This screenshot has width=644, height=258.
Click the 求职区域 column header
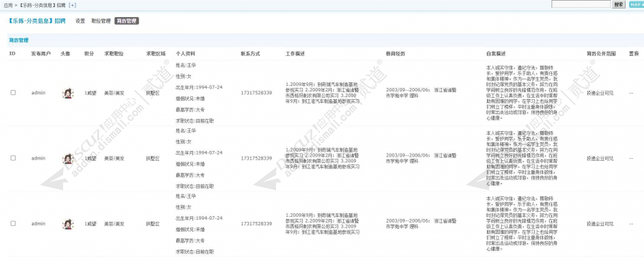156,54
